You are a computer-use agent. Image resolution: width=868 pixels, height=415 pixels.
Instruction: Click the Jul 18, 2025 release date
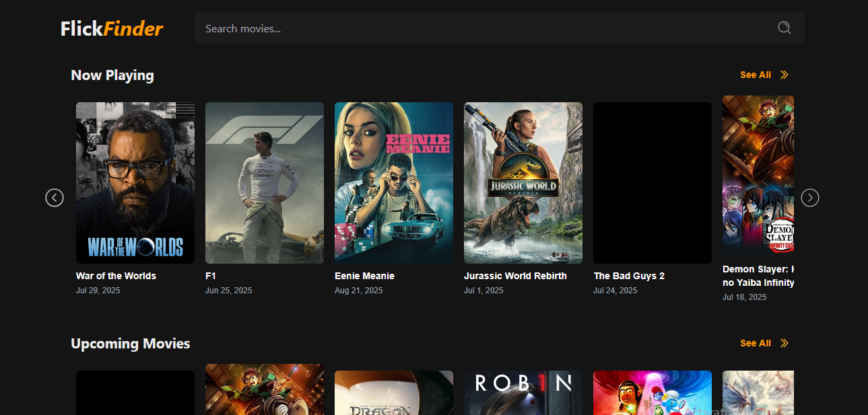pyautogui.click(x=745, y=297)
